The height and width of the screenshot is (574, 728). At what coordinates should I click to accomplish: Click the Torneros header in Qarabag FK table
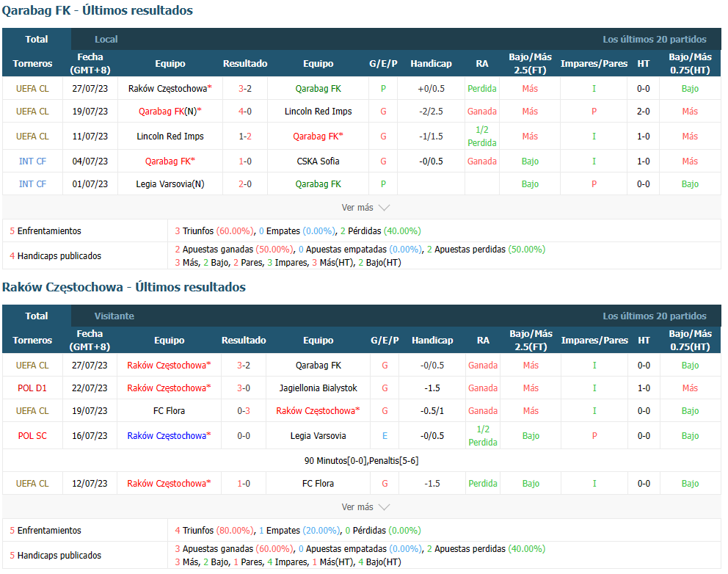coord(32,64)
